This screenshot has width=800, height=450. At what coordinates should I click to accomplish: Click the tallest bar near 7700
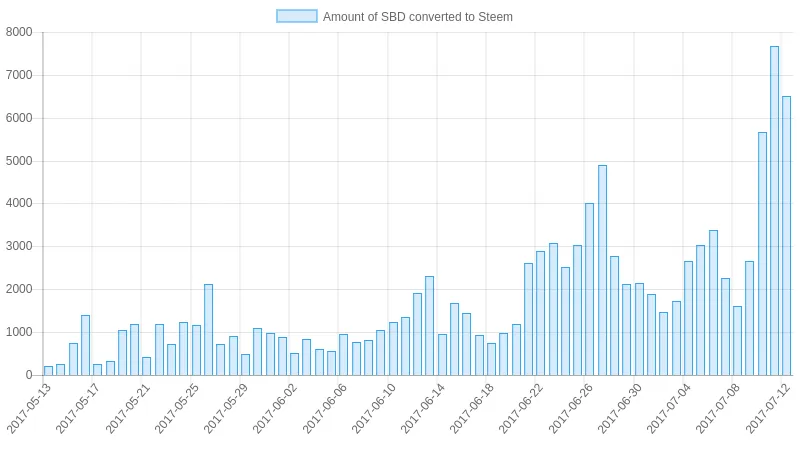click(x=774, y=211)
